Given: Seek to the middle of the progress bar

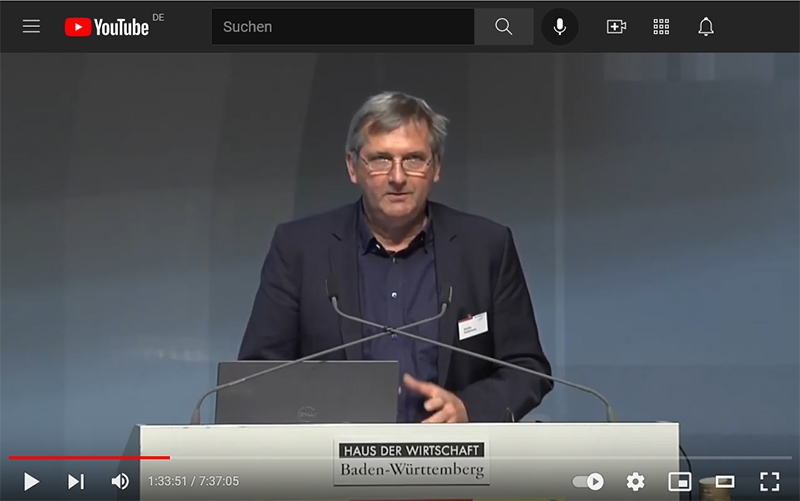Looking at the screenshot, I should 400,458.
